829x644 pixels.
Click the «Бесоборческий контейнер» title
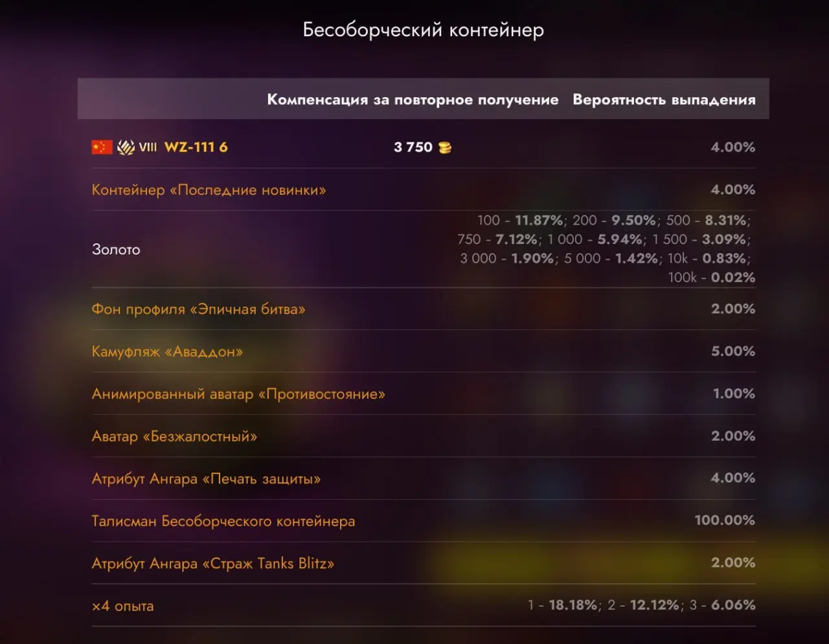pyautogui.click(x=423, y=30)
